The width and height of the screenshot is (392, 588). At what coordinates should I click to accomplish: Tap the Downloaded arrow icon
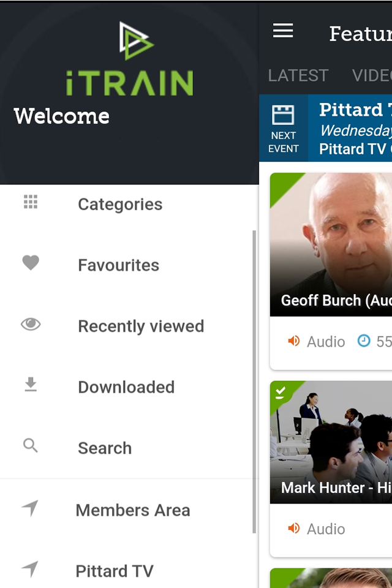point(31,385)
